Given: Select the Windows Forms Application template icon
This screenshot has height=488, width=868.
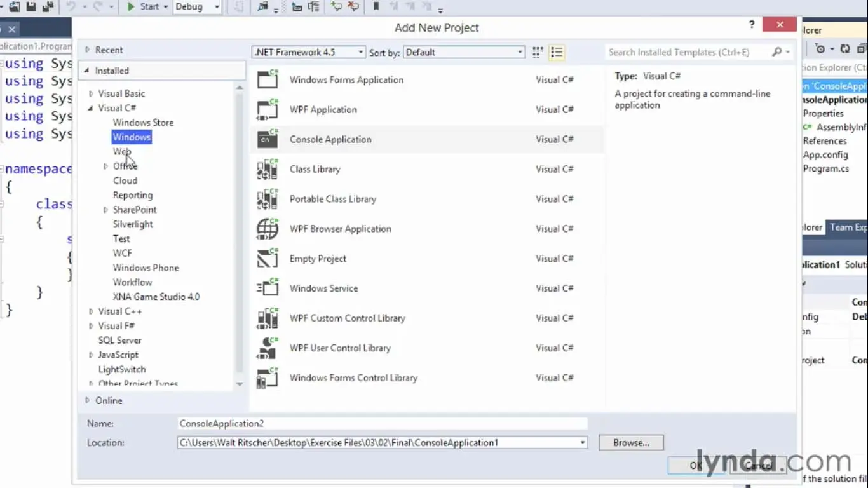Looking at the screenshot, I should click(268, 79).
